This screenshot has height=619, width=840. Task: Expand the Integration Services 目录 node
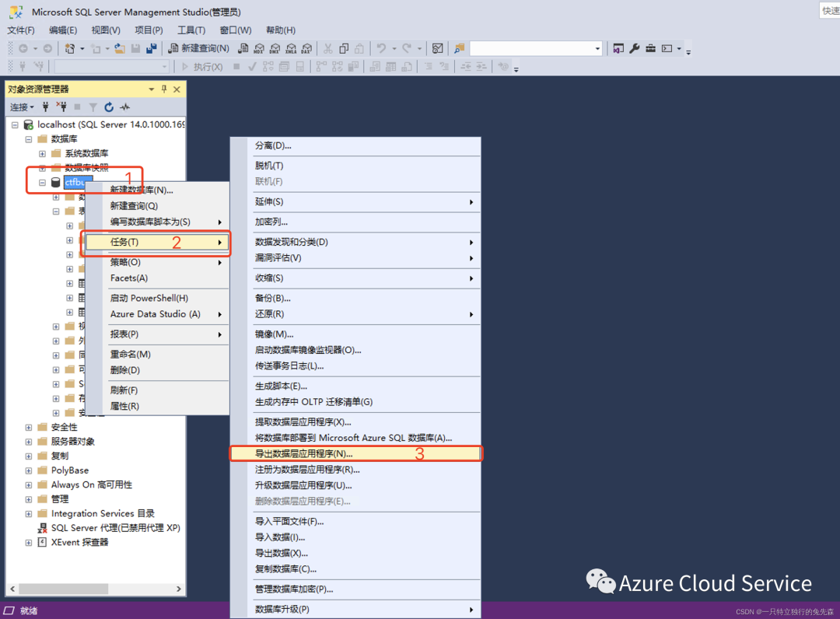(x=29, y=514)
